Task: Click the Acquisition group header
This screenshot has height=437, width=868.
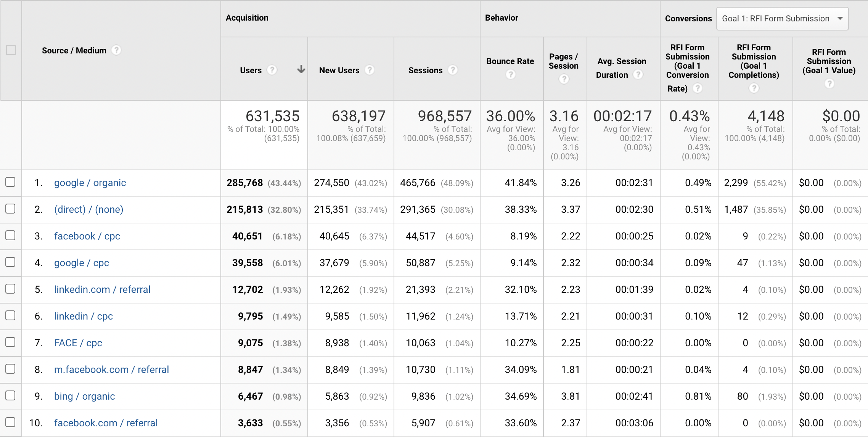Action: point(247,18)
